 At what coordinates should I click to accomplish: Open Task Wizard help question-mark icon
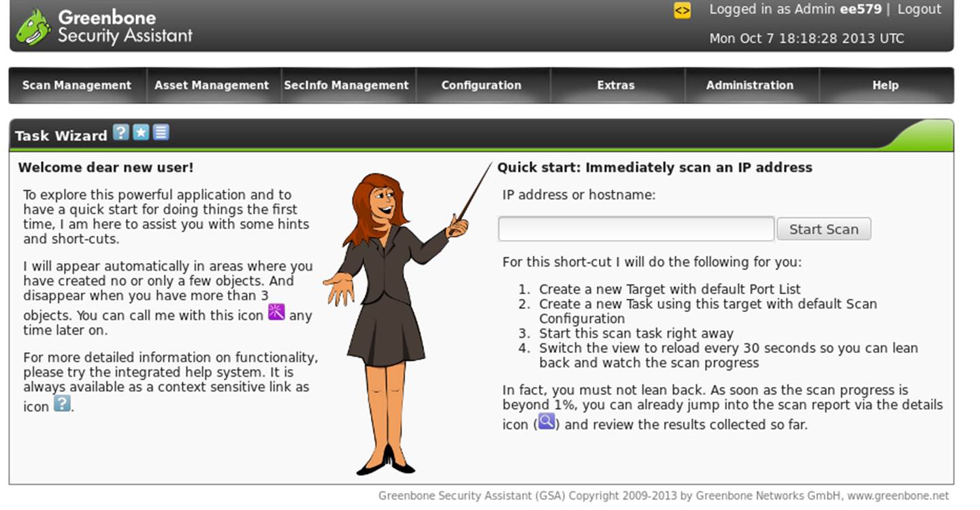click(x=121, y=132)
